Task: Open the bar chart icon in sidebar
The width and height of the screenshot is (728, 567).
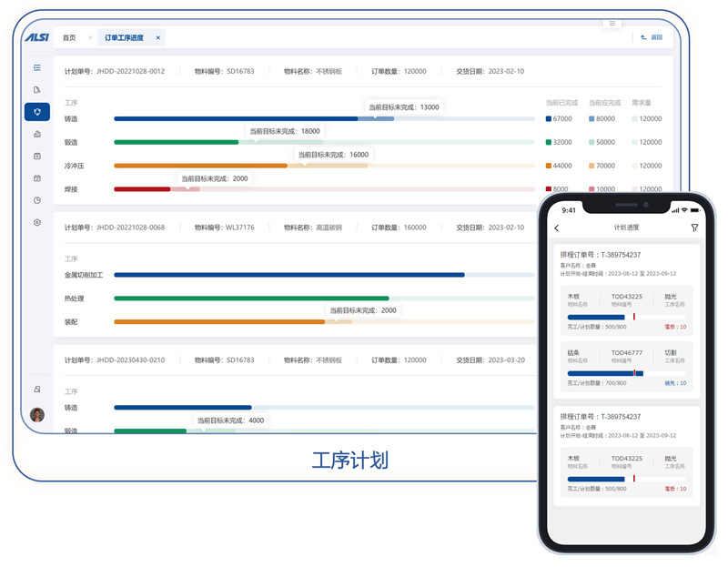Action: [x=37, y=134]
